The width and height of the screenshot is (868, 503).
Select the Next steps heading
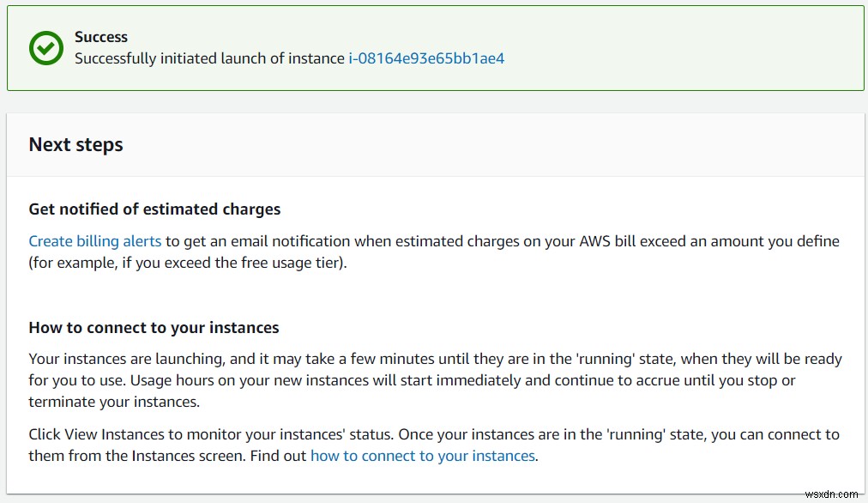(x=75, y=144)
